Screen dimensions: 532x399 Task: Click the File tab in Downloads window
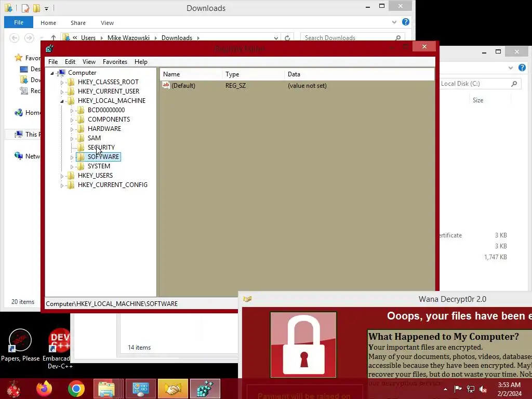point(19,22)
